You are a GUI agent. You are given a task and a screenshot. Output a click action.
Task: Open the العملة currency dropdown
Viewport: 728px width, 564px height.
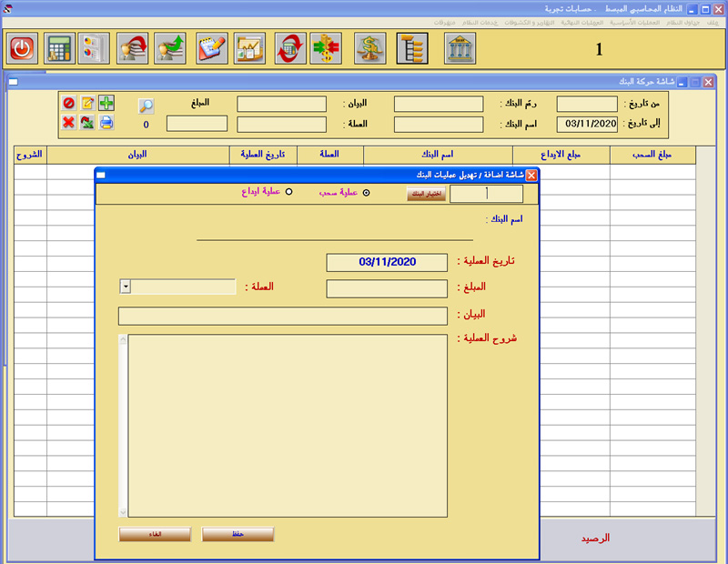126,287
